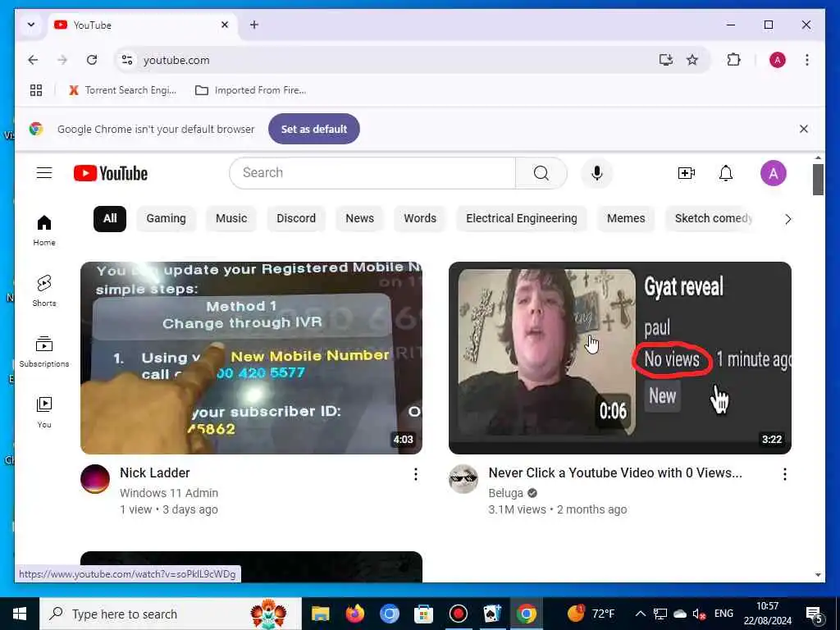Play the Method 1 IVR video thumbnail

point(251,358)
